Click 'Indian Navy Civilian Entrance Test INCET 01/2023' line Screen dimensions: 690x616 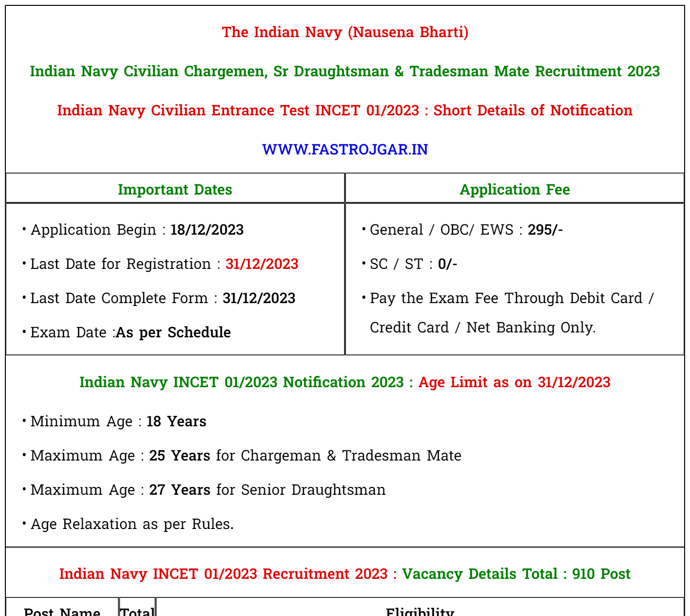coord(345,110)
